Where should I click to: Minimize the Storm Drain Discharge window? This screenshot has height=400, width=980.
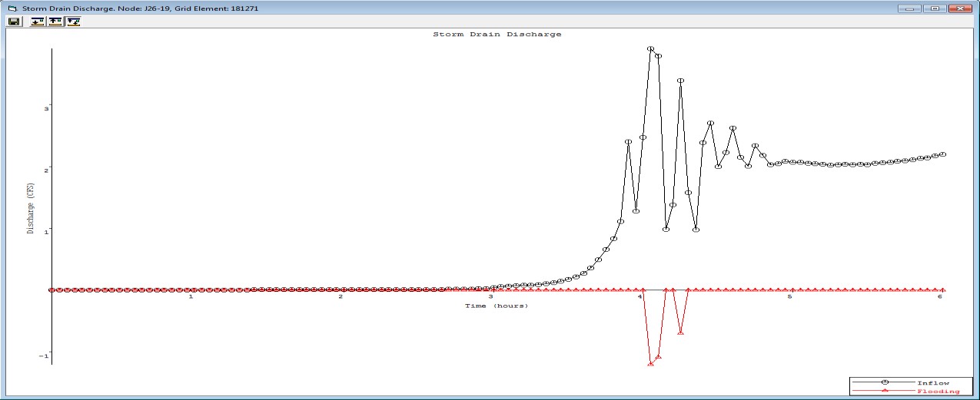click(x=912, y=8)
